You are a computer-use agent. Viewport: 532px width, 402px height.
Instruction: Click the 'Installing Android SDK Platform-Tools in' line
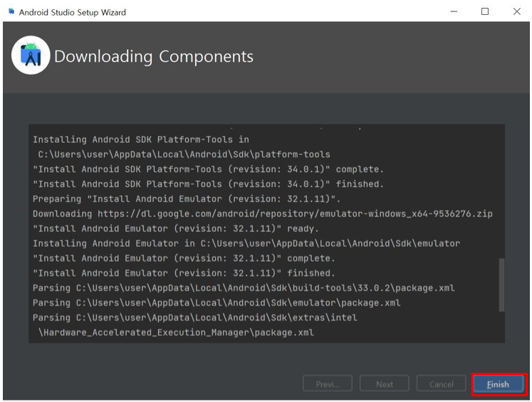pyautogui.click(x=141, y=139)
